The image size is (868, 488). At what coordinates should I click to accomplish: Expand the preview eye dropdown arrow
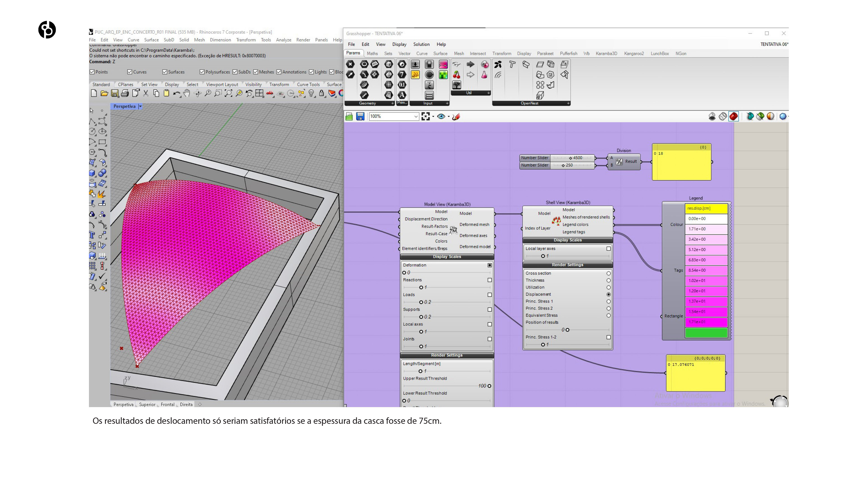click(x=448, y=117)
